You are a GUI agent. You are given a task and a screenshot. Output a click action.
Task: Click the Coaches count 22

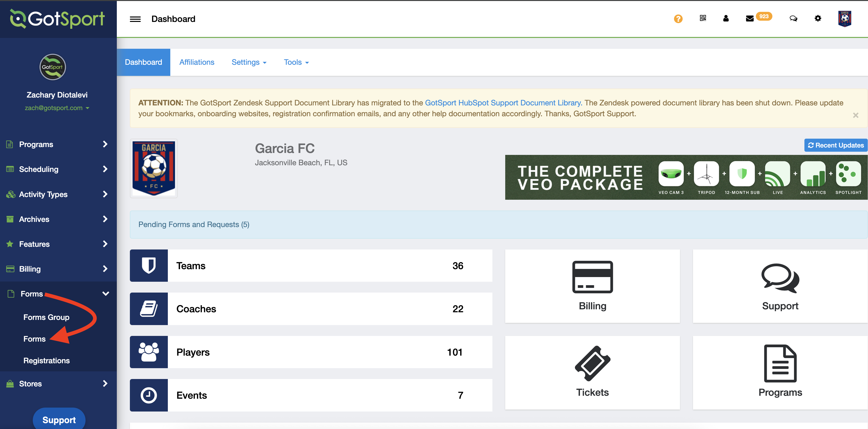pyautogui.click(x=458, y=309)
